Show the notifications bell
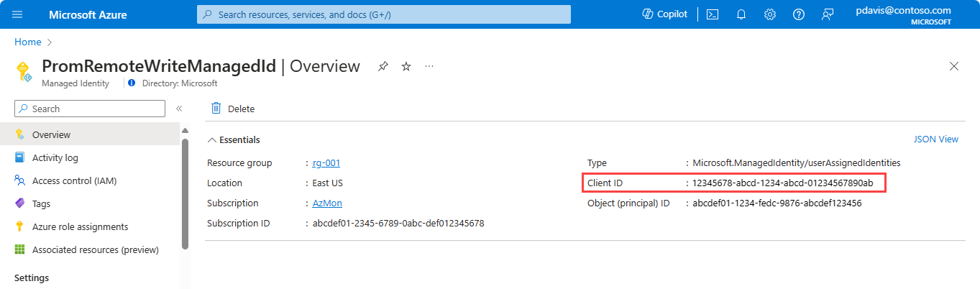This screenshot has height=289, width=980. 741,14
